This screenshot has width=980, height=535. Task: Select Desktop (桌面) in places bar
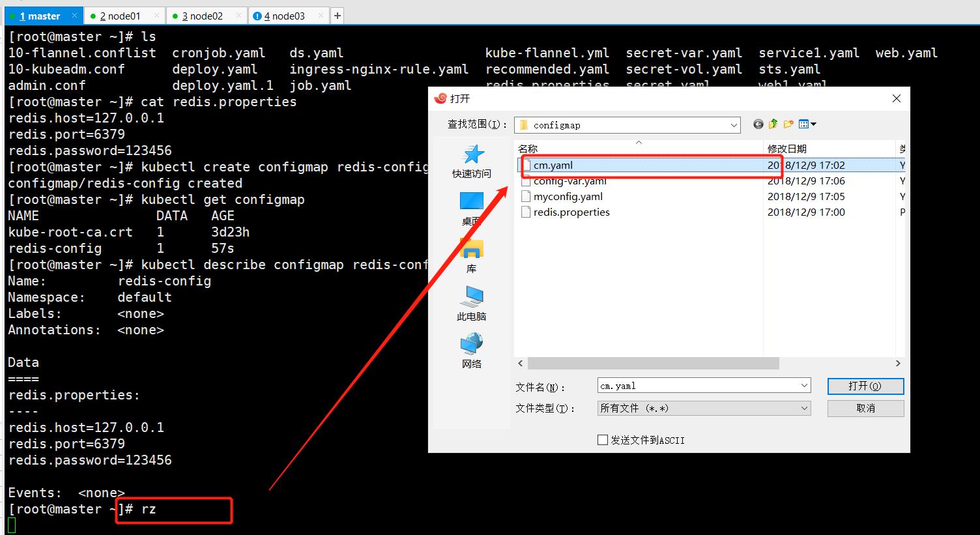click(472, 209)
